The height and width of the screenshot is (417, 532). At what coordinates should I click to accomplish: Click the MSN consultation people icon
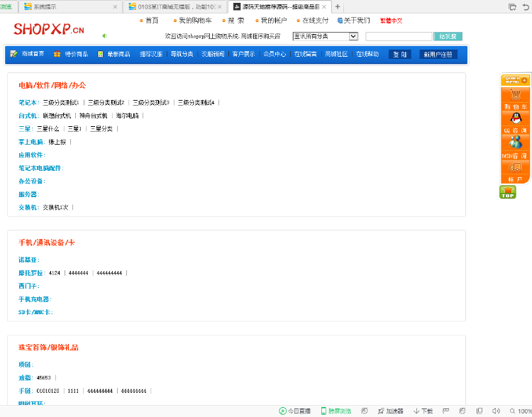(516, 142)
